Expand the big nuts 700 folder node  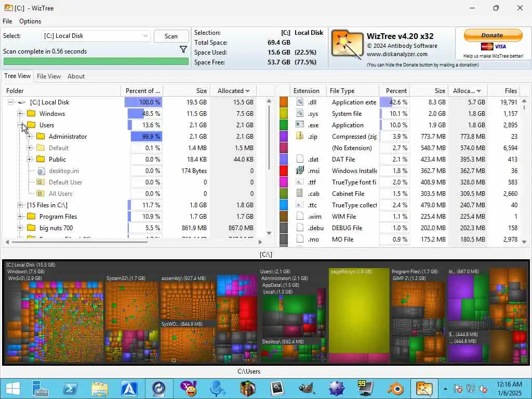click(20, 228)
